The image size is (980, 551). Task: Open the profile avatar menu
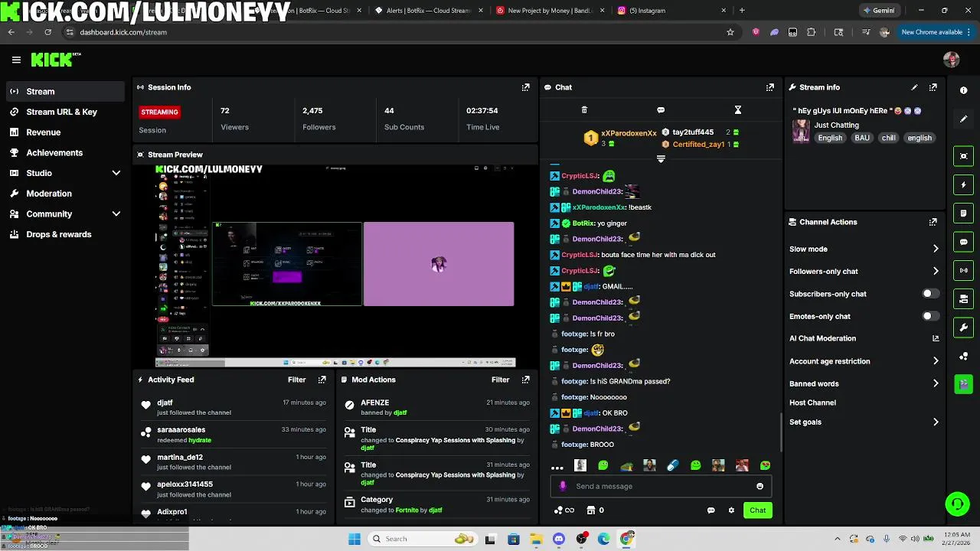coord(952,60)
